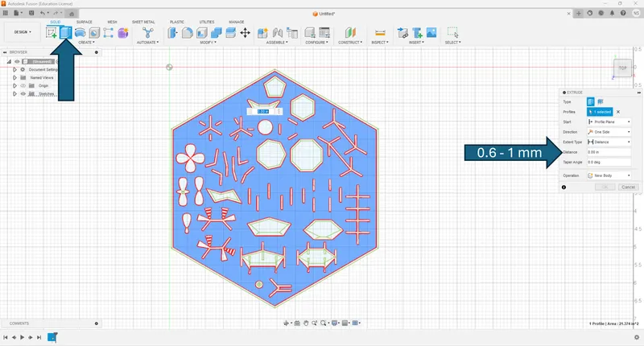Screen dimensions: 644x346
Task: Click the Insert McMaster-Carr Component icon
Action: click(x=417, y=32)
